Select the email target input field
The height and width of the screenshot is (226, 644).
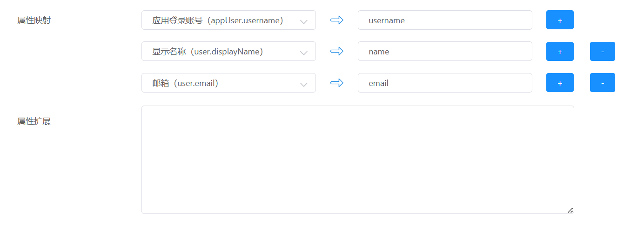[x=444, y=83]
